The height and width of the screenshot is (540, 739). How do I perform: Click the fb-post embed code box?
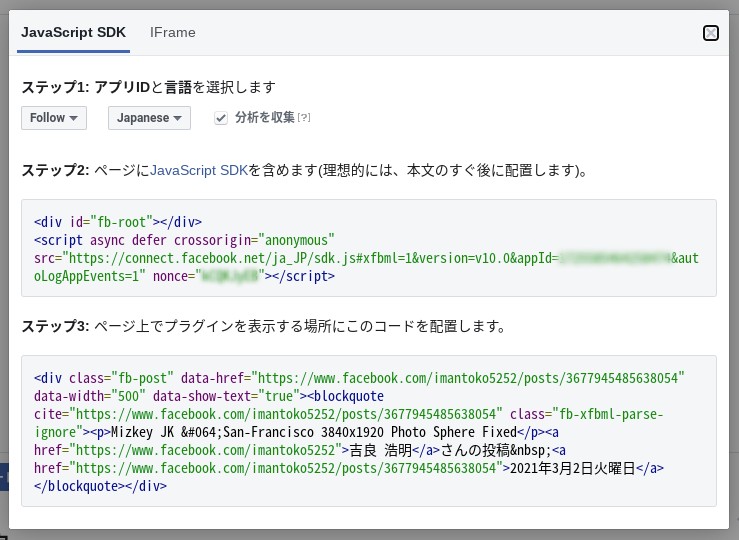[x=369, y=431]
